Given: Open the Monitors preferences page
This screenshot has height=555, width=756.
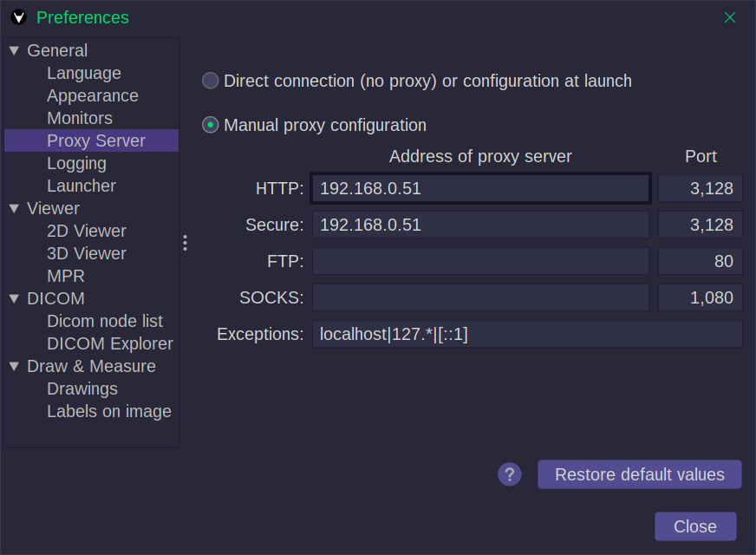Looking at the screenshot, I should (x=80, y=118).
